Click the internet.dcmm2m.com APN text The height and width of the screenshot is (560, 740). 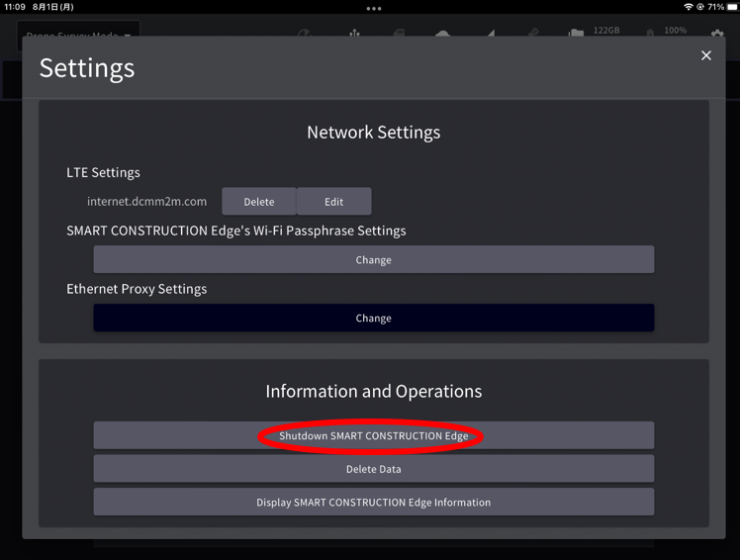146,202
